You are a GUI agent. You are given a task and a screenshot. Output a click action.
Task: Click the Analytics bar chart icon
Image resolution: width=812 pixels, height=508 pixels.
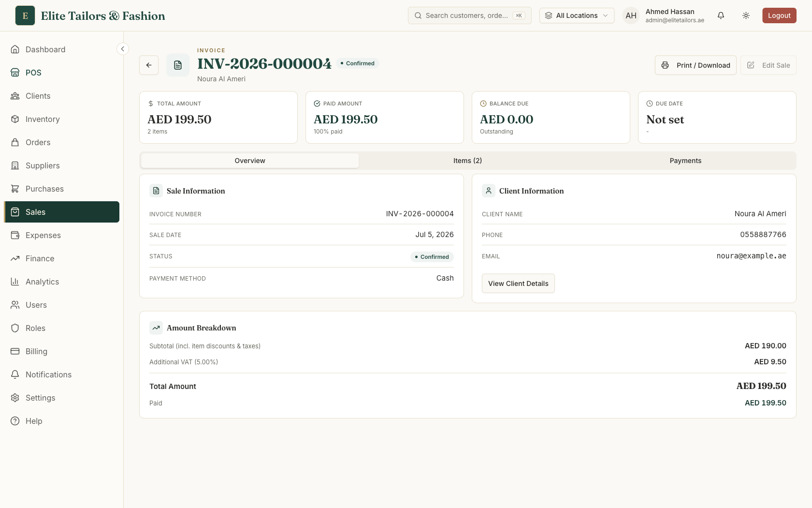tap(15, 282)
